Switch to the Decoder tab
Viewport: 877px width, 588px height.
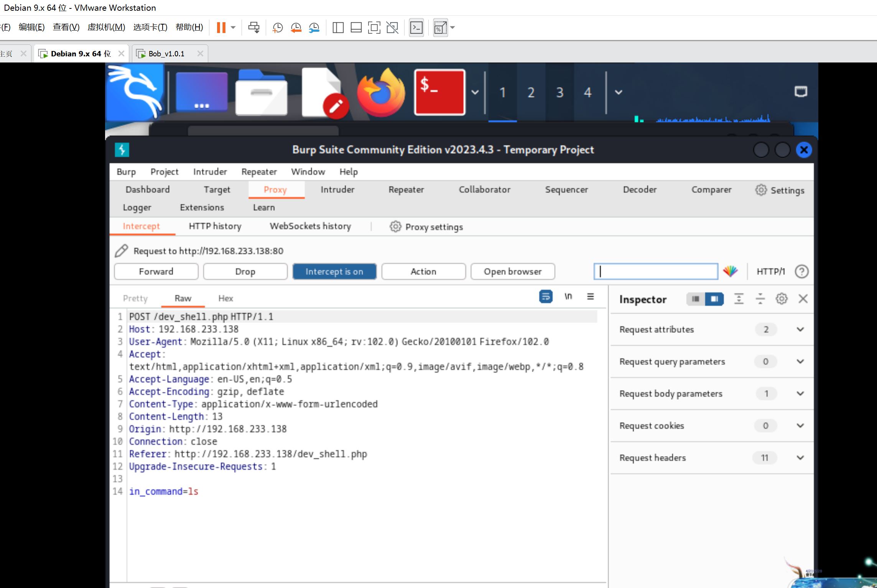640,190
